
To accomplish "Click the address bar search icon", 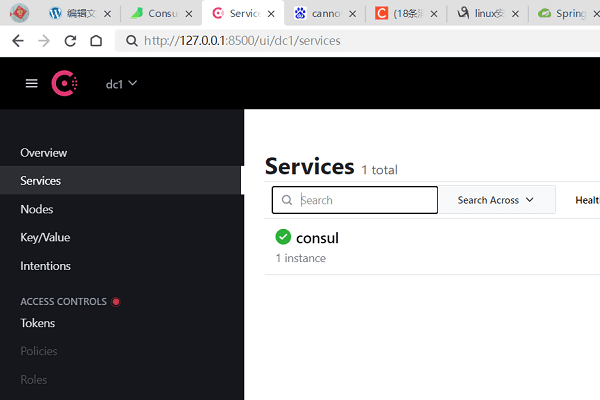I will (132, 41).
